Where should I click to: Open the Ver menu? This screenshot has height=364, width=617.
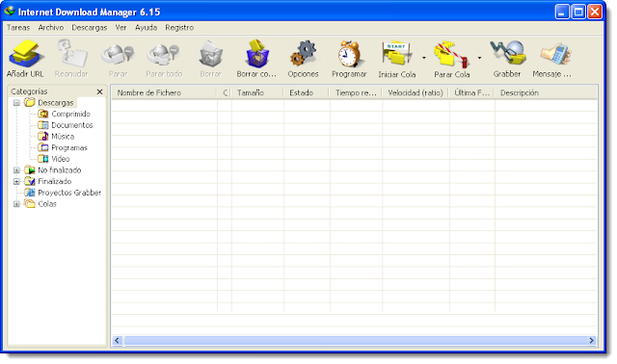[121, 28]
